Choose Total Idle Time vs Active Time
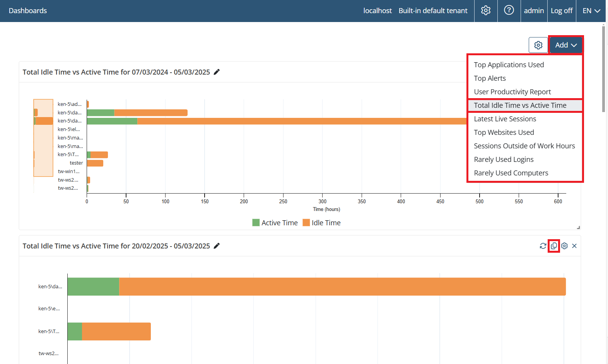608x364 pixels. click(520, 105)
